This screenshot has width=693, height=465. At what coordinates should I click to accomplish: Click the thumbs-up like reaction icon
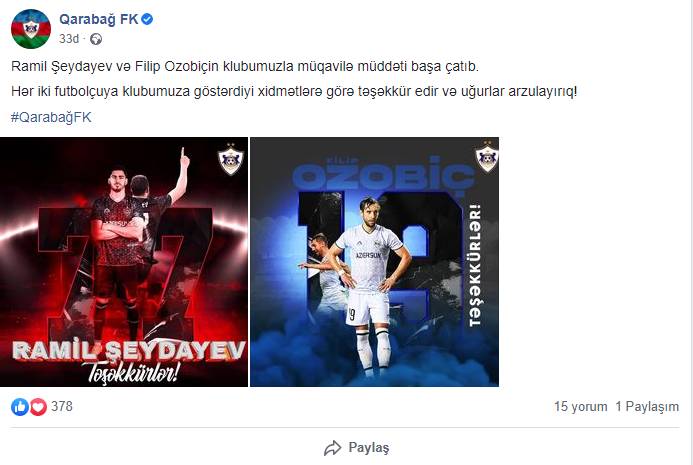coord(19,407)
